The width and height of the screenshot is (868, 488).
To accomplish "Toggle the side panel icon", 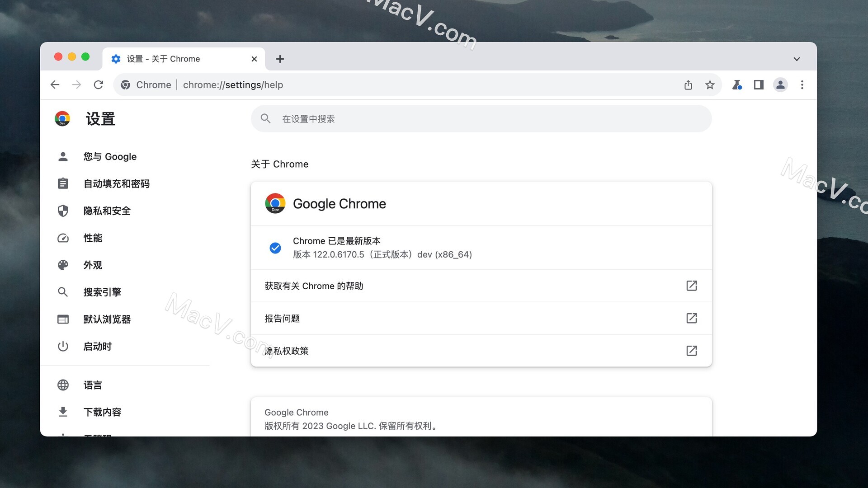I will [759, 85].
